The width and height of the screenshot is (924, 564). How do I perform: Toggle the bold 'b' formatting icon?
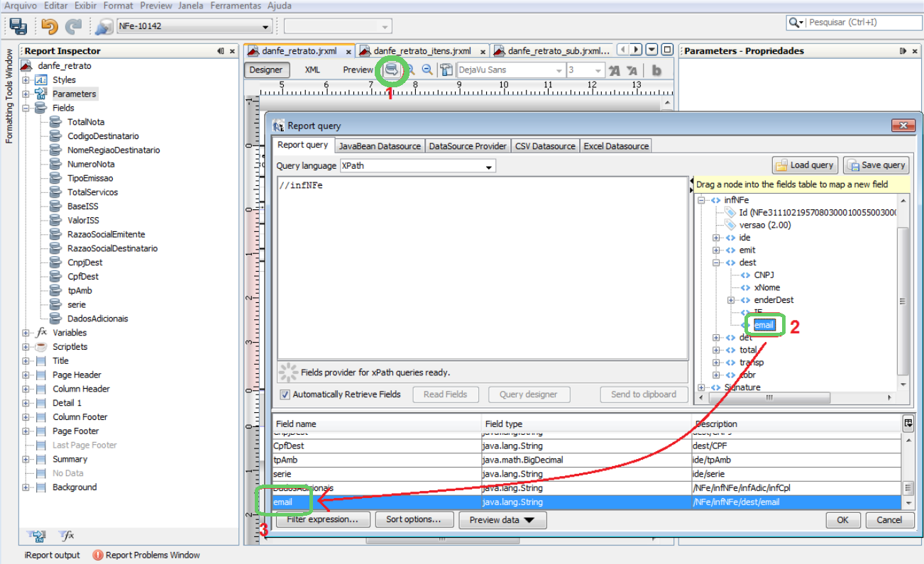pyautogui.click(x=656, y=70)
